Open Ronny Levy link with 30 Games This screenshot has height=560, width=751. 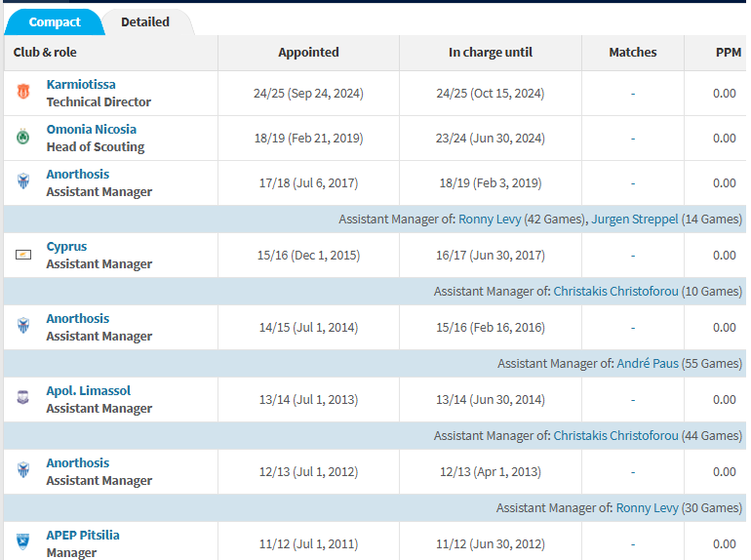pos(647,507)
